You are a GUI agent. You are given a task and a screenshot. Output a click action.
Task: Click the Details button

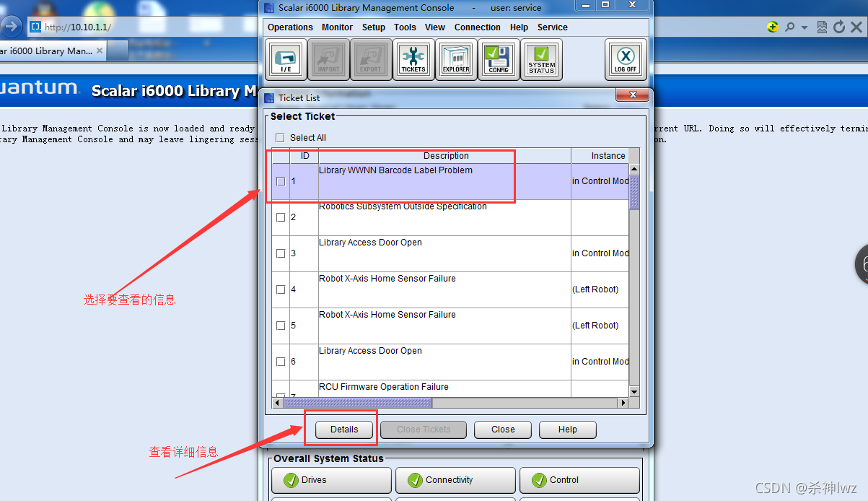(344, 430)
